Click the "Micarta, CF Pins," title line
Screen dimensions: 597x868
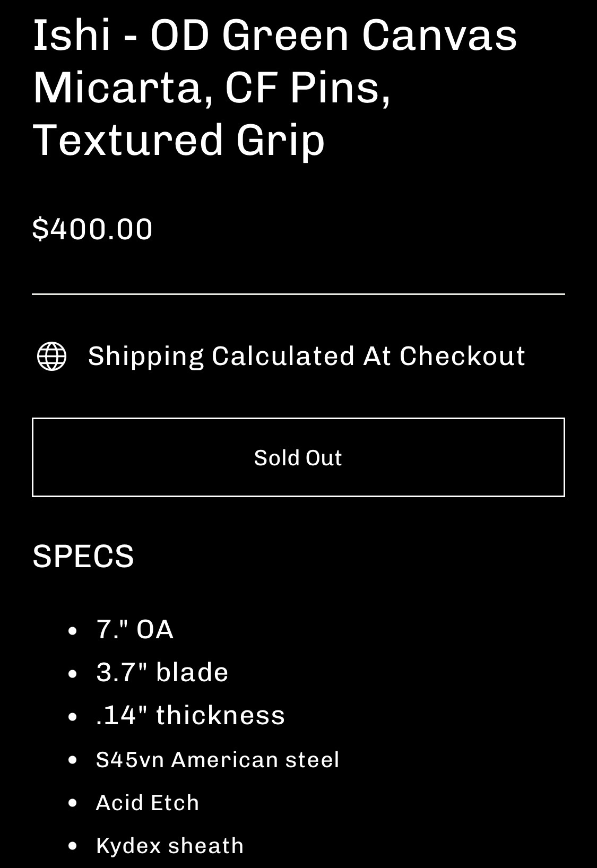coord(212,88)
